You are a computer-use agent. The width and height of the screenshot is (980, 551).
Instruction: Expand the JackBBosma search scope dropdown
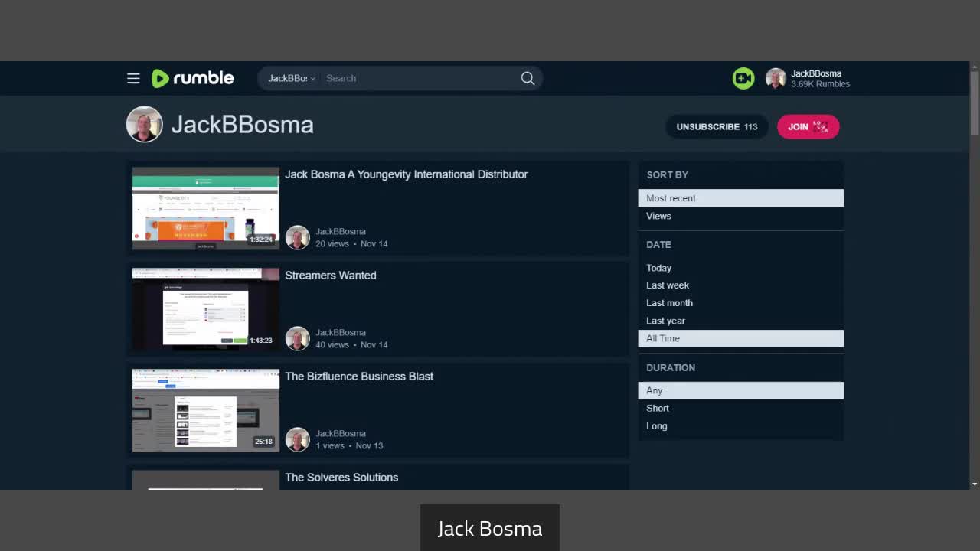(x=291, y=78)
